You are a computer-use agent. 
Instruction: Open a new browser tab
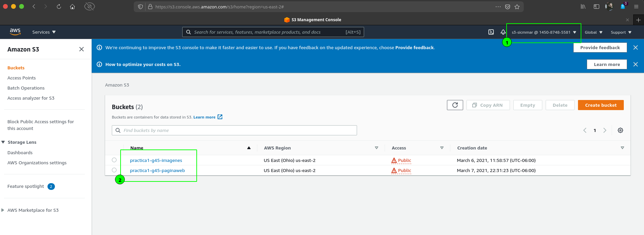[638, 20]
